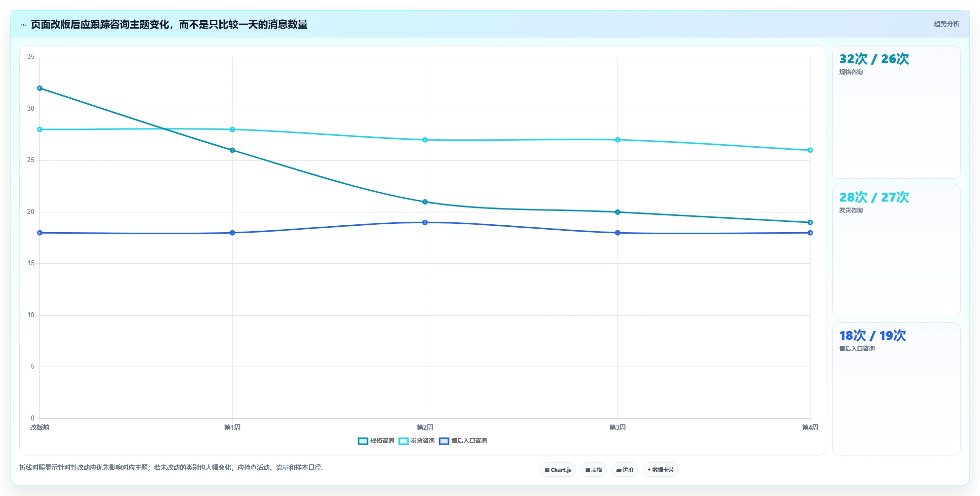The image size is (980, 496).
Task: Click the y-axis value 15
Action: click(31, 263)
